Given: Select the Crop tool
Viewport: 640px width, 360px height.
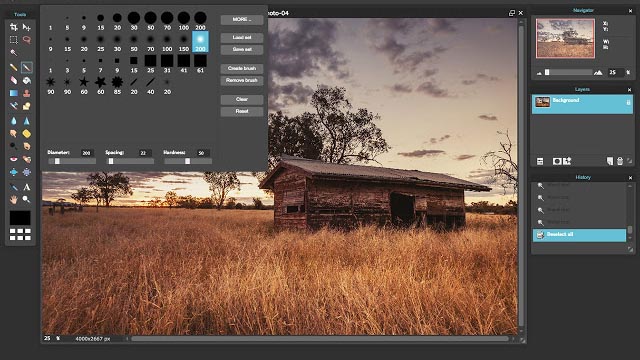Looking at the screenshot, I should click(13, 27).
